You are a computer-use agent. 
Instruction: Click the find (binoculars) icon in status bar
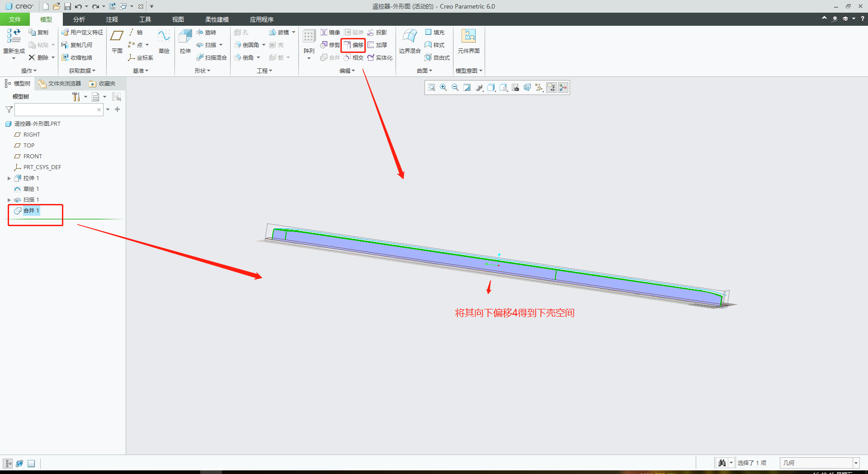(x=722, y=463)
